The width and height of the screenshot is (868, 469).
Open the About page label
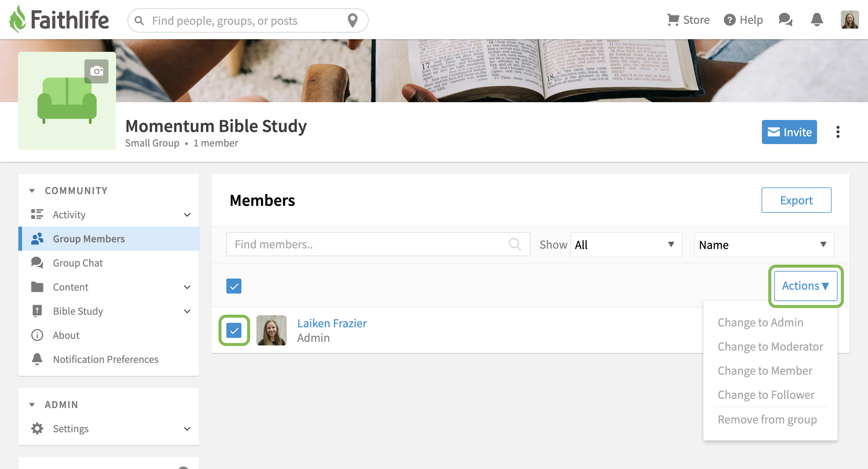pyautogui.click(x=66, y=335)
